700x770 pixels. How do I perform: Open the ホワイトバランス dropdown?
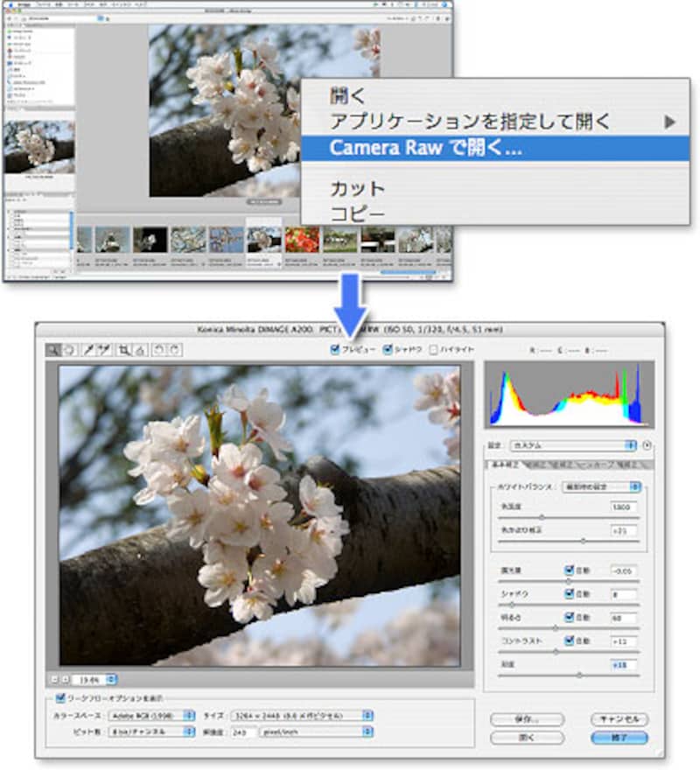coord(610,486)
